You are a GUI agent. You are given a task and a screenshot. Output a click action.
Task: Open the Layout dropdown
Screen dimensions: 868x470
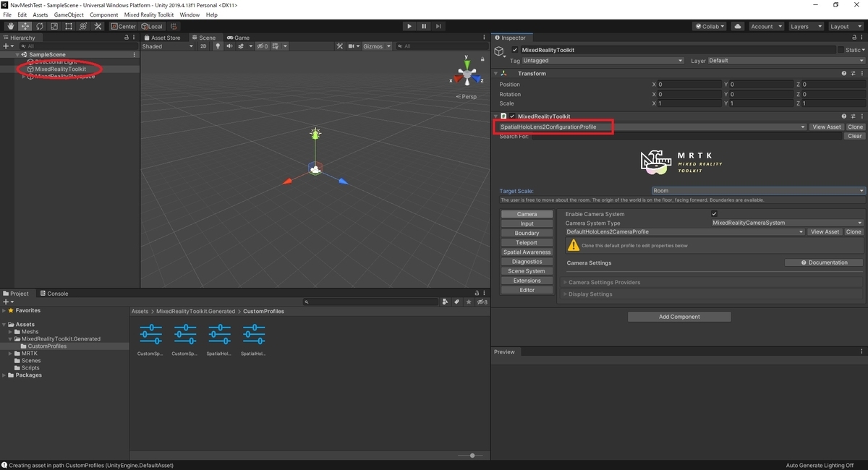(845, 26)
